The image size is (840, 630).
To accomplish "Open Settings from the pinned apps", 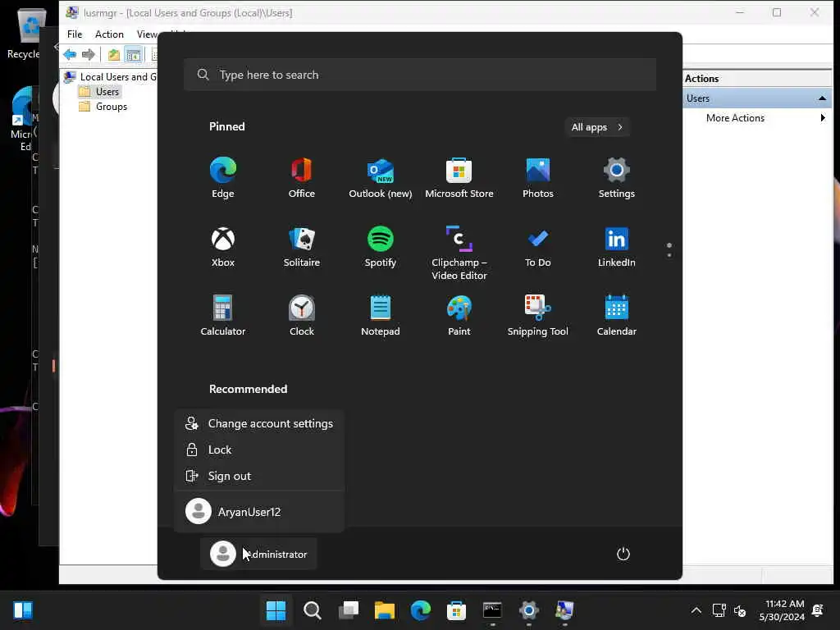I will [x=617, y=178].
